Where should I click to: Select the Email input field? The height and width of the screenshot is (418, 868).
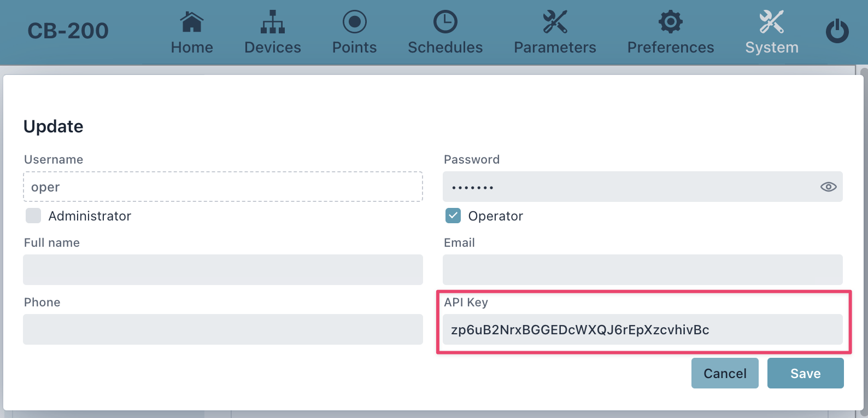point(643,270)
